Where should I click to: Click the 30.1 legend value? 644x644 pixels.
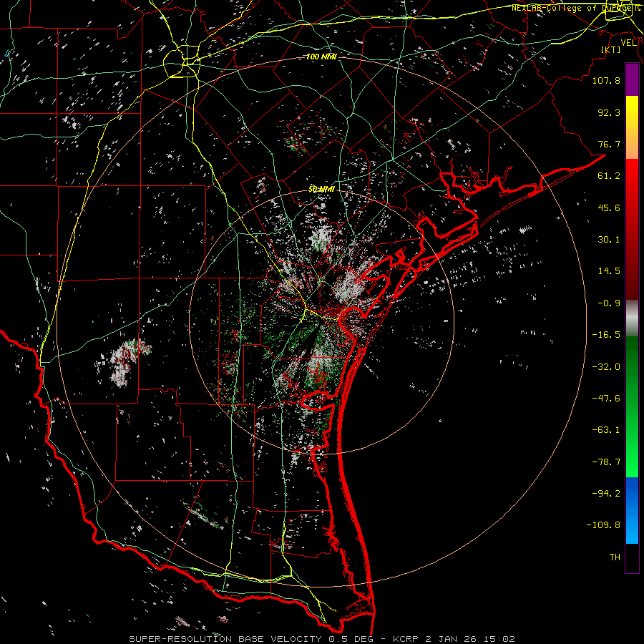click(609, 240)
